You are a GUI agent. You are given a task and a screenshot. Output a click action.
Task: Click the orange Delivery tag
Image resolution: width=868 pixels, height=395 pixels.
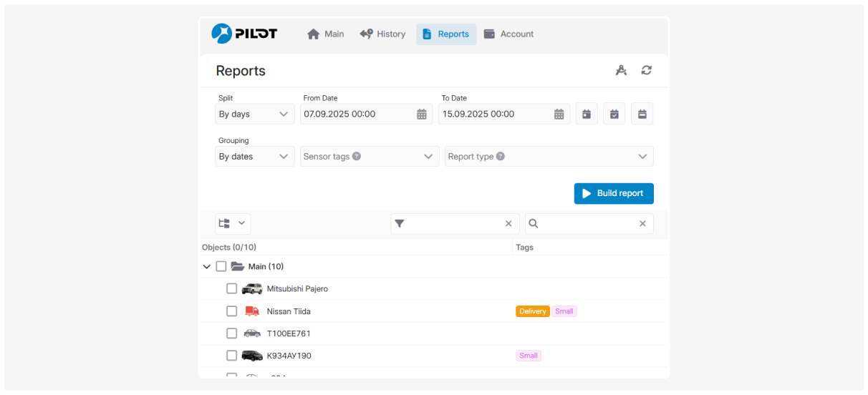point(532,311)
